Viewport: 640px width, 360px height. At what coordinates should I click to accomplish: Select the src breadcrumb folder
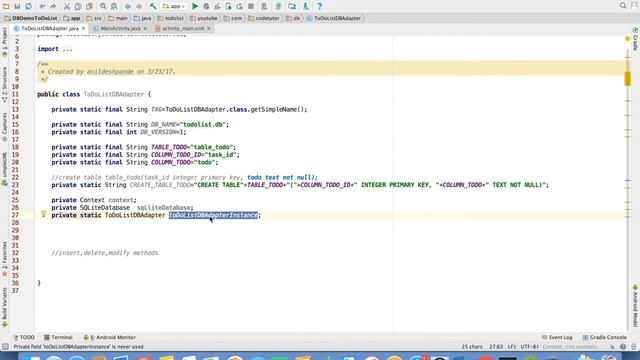click(94, 18)
